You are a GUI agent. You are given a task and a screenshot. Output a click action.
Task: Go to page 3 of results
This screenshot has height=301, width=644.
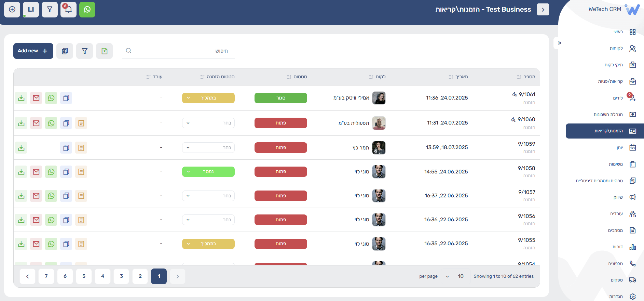(x=121, y=276)
